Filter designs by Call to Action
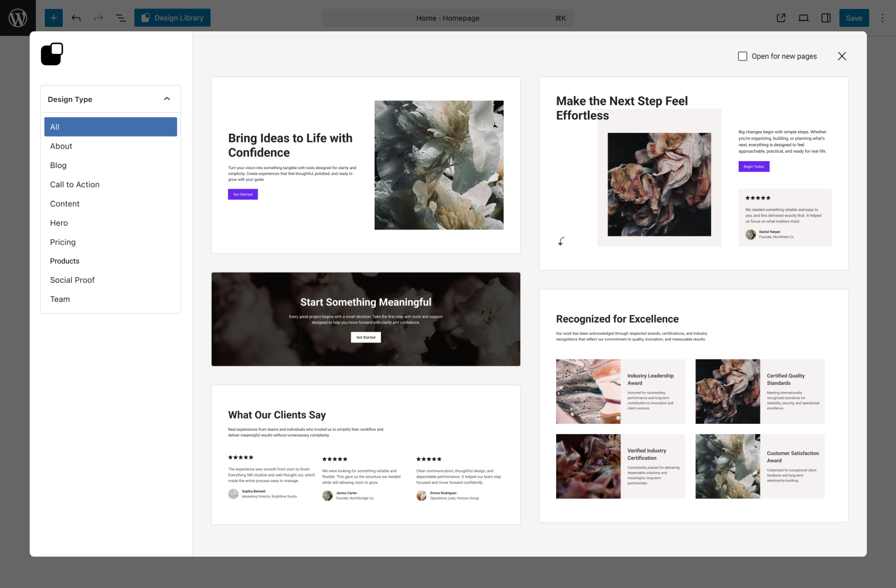 [x=111, y=184]
